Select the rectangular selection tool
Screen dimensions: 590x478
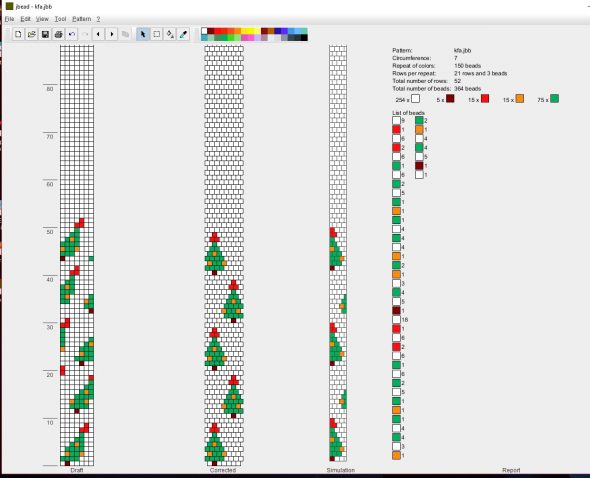click(x=157, y=34)
